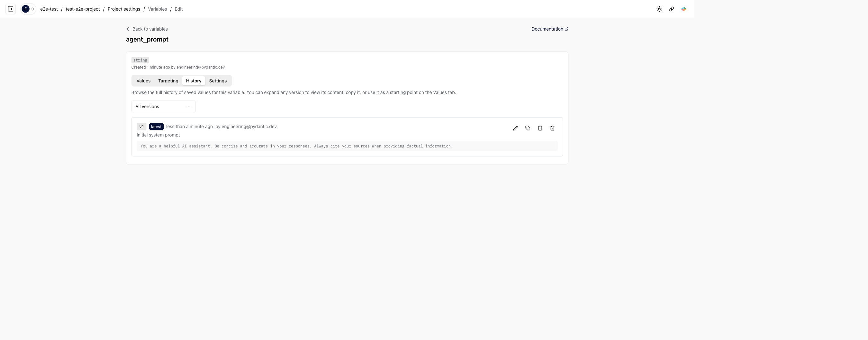868x340 pixels.
Task: Open test-e2e-project in breadcrumb
Action: (83, 9)
